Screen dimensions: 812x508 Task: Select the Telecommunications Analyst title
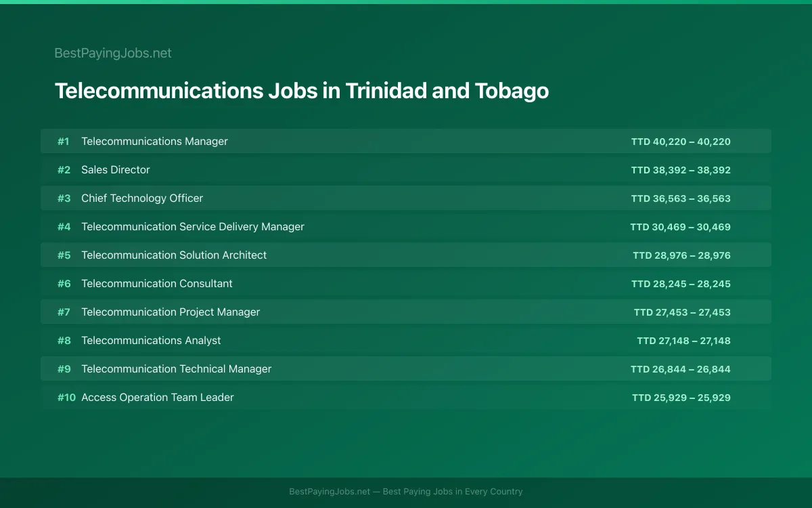(151, 341)
